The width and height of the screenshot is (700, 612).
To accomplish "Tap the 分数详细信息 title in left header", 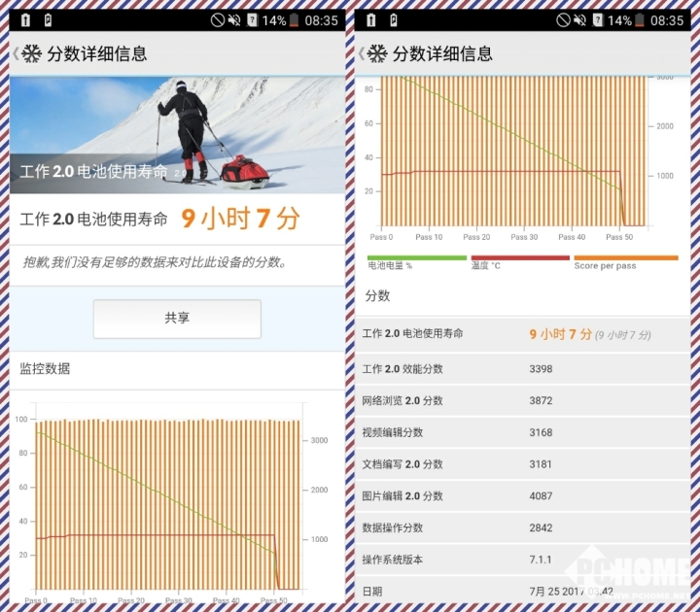I will tap(97, 54).
